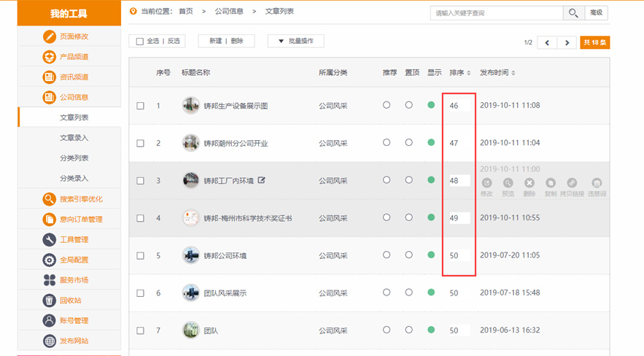Click 复制 copy icon in row 3

pos(551,183)
